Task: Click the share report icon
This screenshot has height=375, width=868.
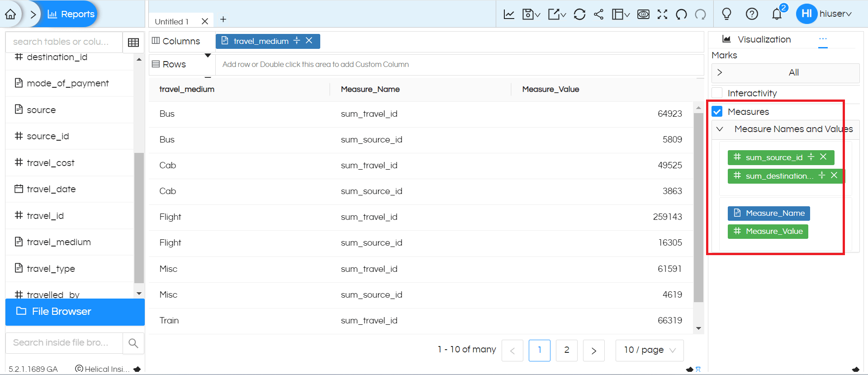Action: [598, 14]
